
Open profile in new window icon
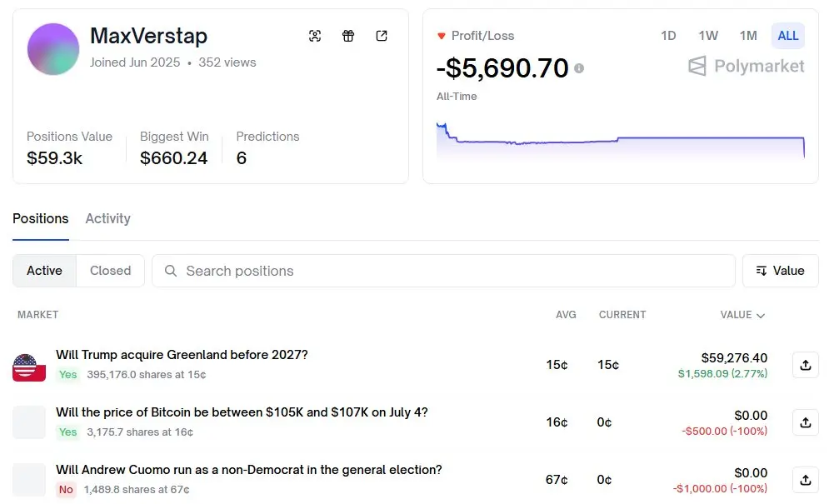[x=382, y=36]
